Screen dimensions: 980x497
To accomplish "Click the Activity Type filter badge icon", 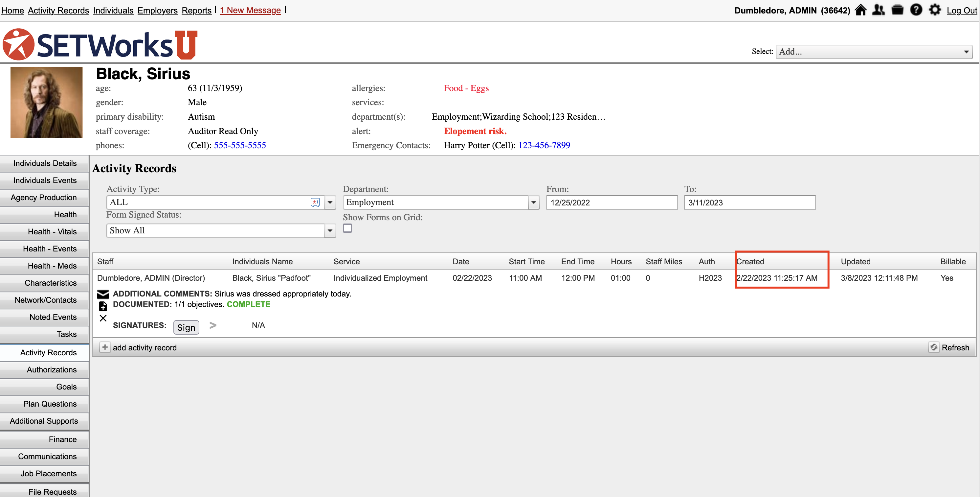I will pos(315,202).
